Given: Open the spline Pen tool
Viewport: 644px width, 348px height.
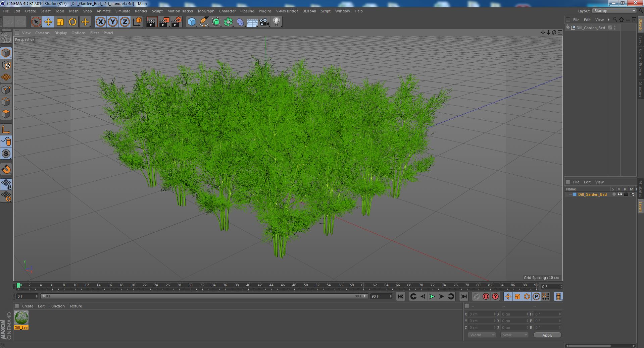Looking at the screenshot, I should click(x=204, y=22).
